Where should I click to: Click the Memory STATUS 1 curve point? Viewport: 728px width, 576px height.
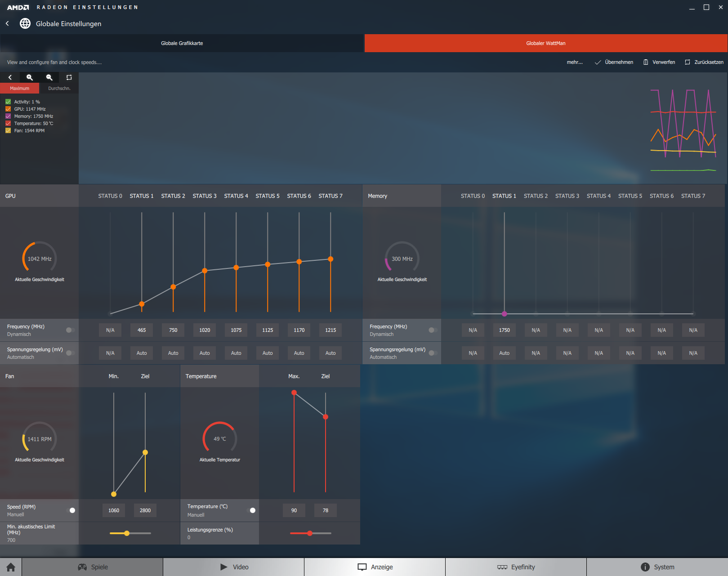tap(505, 313)
